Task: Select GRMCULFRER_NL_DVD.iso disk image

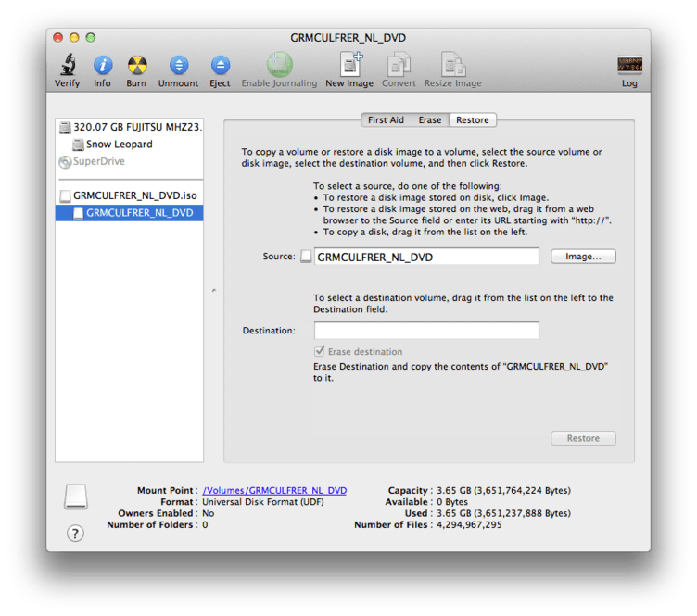Action: point(130,195)
